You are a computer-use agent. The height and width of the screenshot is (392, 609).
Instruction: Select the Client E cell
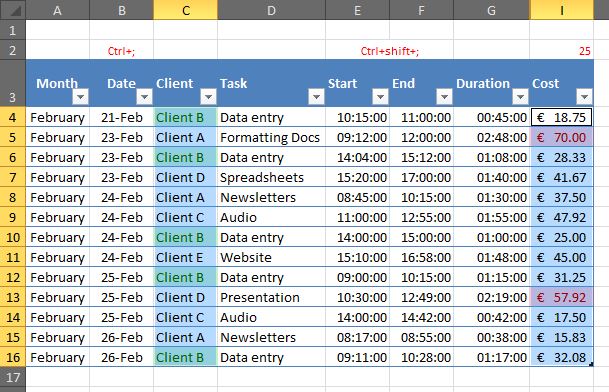186,258
